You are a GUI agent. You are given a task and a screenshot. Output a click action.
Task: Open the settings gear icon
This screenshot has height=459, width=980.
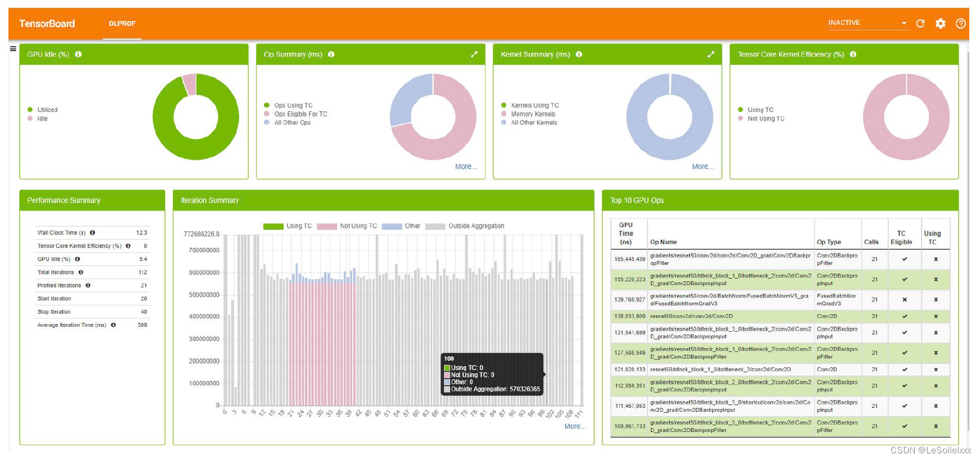(941, 24)
